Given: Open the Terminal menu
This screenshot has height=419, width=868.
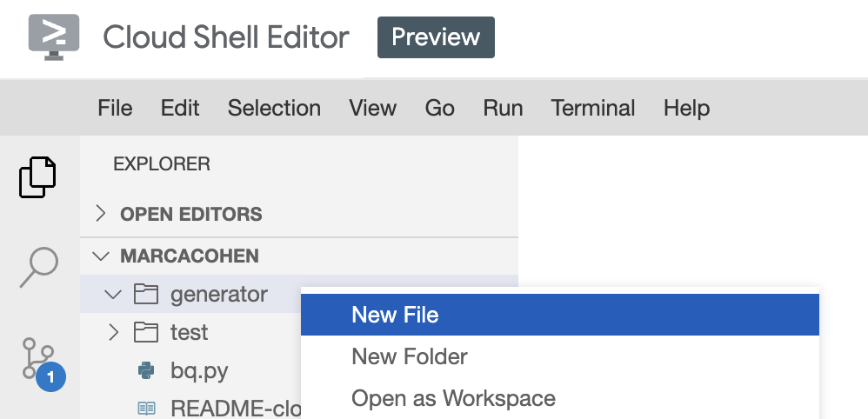Looking at the screenshot, I should point(593,108).
